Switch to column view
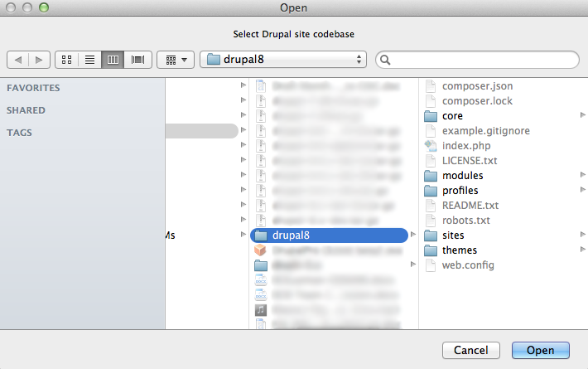The height and width of the screenshot is (369, 588). click(113, 60)
